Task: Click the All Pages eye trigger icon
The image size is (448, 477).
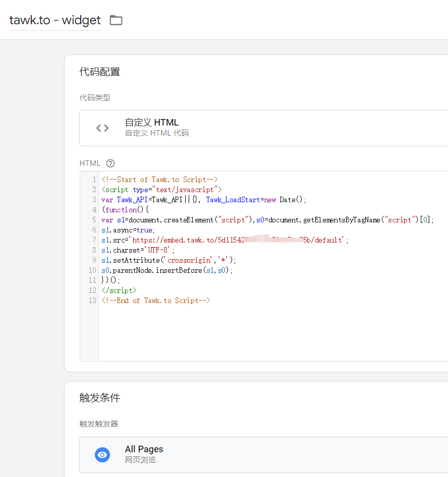Action: [x=102, y=455]
